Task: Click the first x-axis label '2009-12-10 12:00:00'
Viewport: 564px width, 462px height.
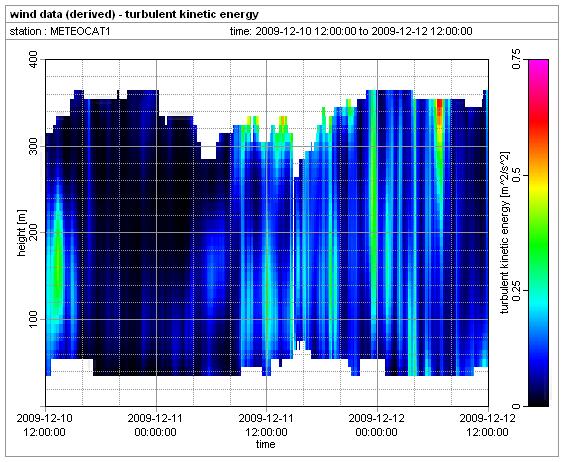Action: coord(45,425)
